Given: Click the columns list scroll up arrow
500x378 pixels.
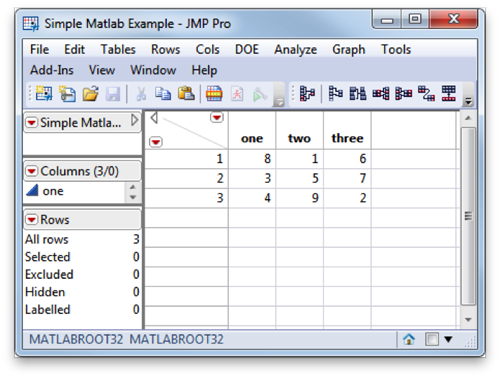Looking at the screenshot, I should (x=133, y=187).
